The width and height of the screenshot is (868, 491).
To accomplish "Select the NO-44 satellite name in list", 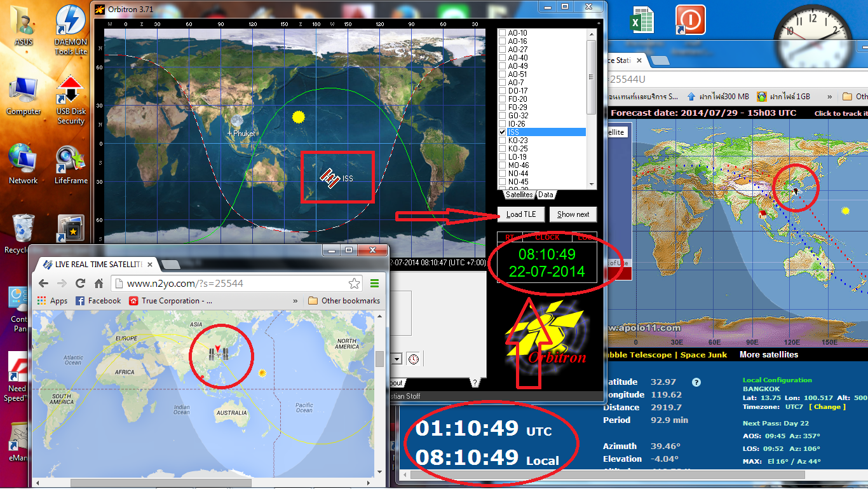I will pos(518,174).
